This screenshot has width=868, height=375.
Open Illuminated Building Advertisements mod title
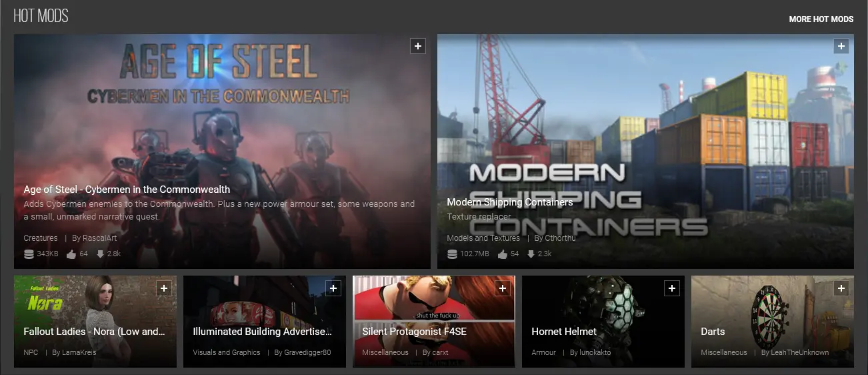pyautogui.click(x=262, y=332)
